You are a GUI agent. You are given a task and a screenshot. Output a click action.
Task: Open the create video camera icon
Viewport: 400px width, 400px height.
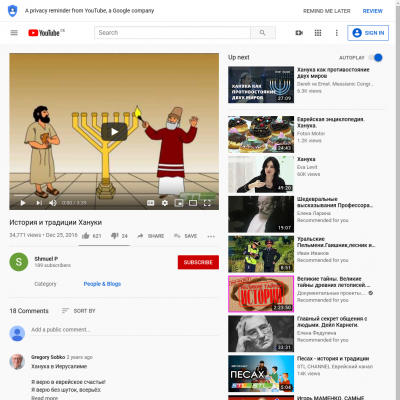tap(299, 33)
